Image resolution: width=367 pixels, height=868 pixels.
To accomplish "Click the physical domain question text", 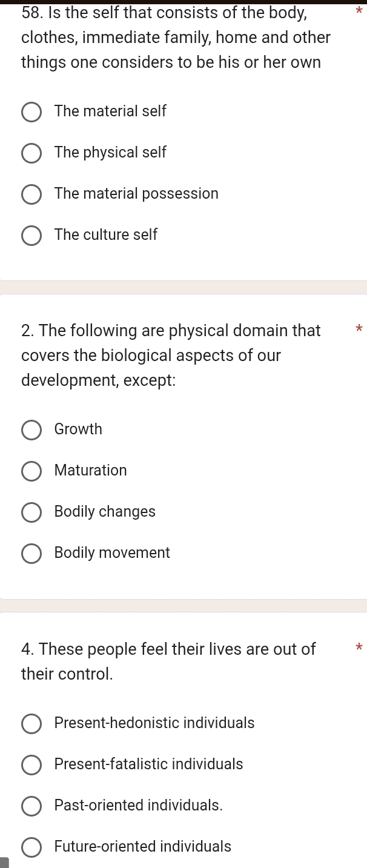I will click(x=171, y=356).
